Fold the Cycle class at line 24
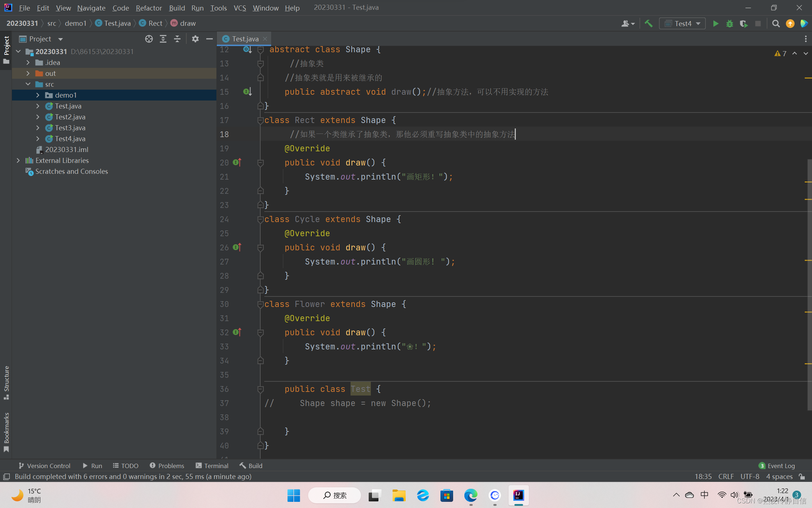 260,219
